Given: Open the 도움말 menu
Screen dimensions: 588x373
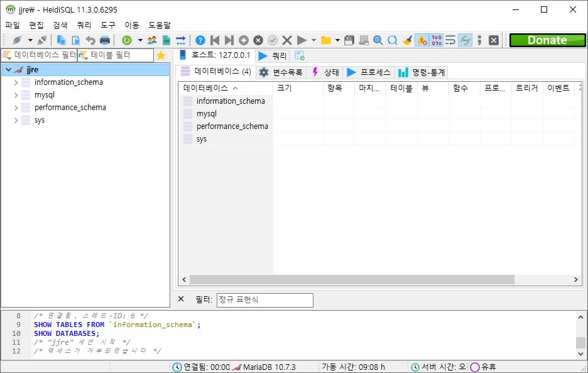Looking at the screenshot, I should click(x=160, y=25).
